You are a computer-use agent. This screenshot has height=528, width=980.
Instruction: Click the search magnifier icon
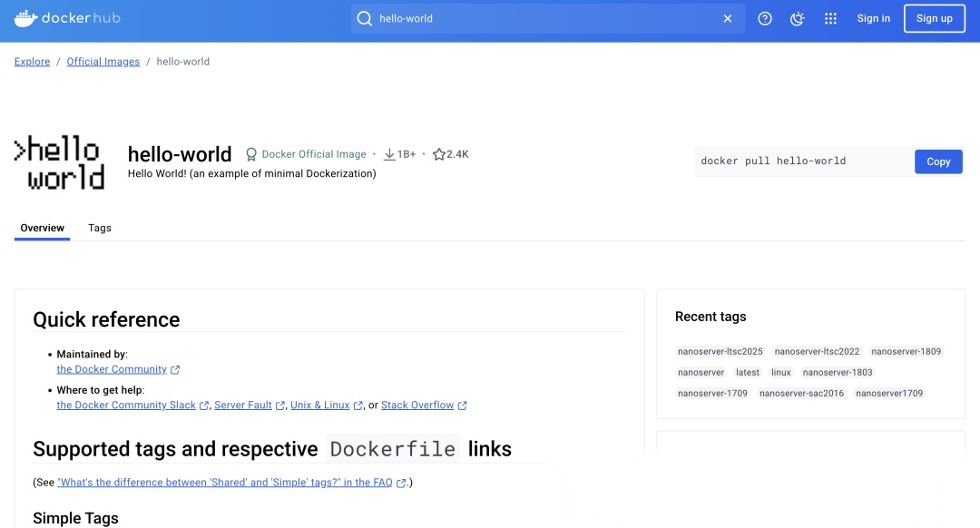point(365,19)
